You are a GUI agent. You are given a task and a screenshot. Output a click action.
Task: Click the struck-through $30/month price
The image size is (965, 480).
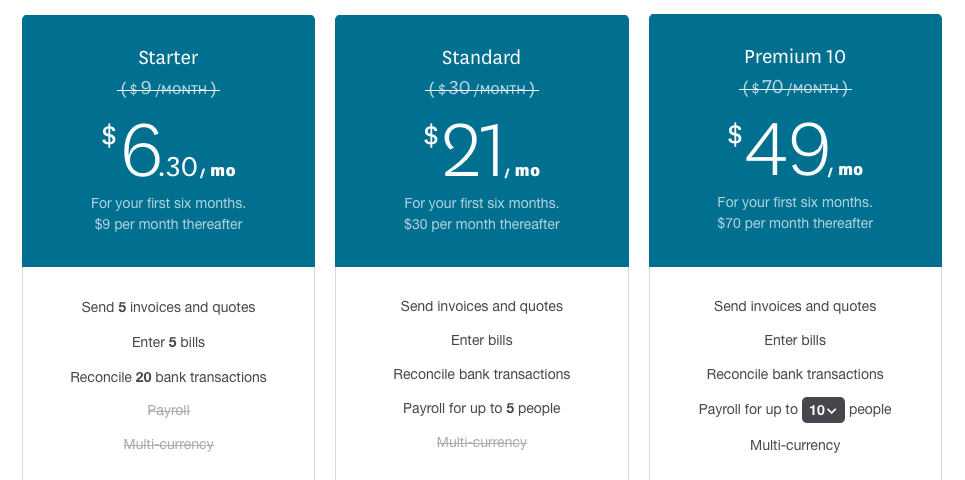482,89
